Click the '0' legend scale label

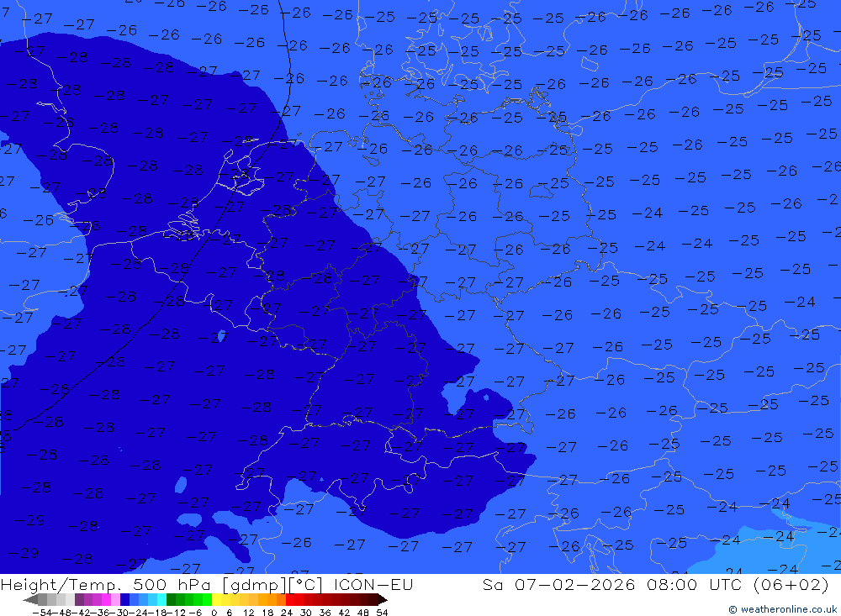214,613
